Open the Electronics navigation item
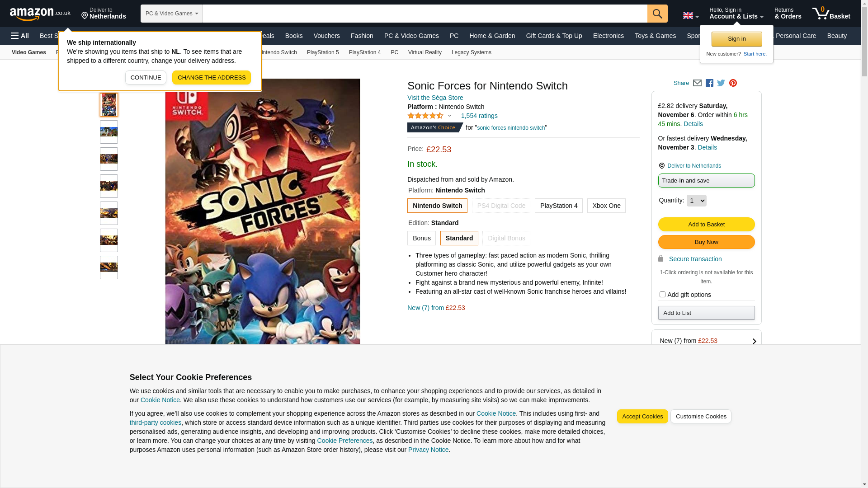This screenshot has width=868, height=488. click(x=608, y=36)
